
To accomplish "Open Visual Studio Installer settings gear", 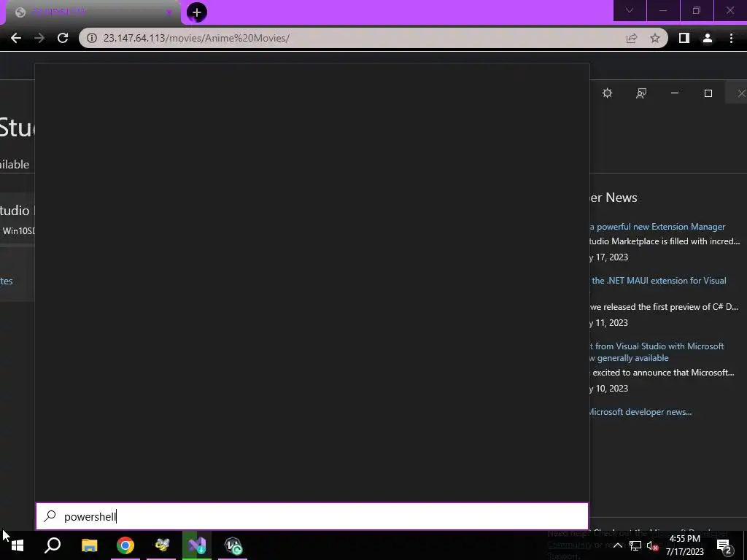I will coord(607,93).
